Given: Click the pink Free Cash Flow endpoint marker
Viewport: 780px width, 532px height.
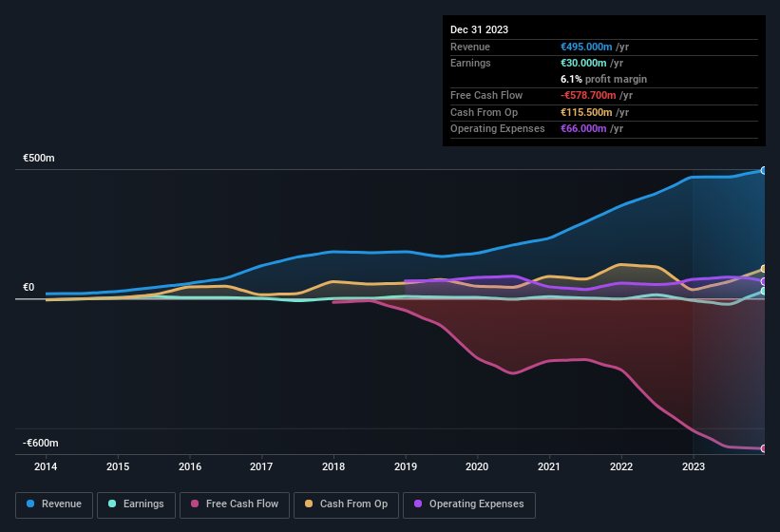Looking at the screenshot, I should point(764,448).
